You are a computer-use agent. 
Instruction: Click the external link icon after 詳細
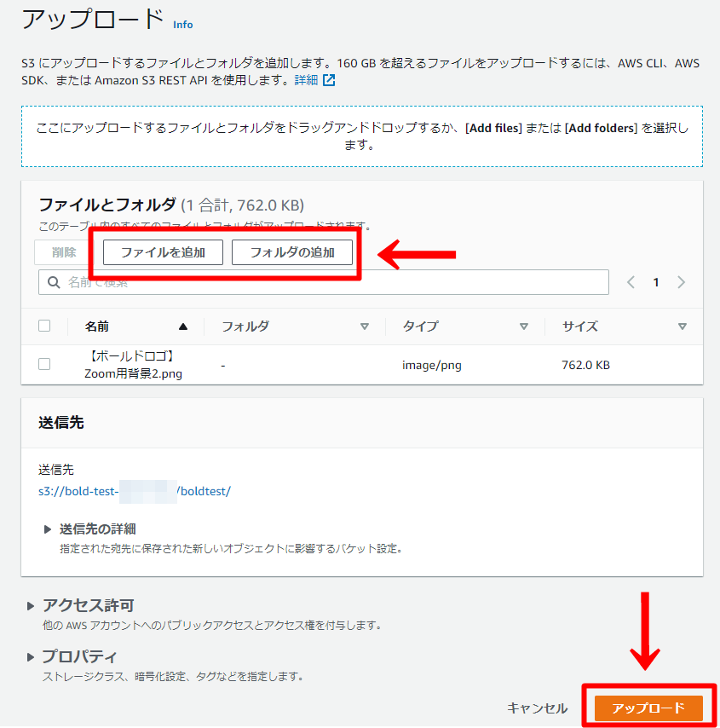click(329, 80)
